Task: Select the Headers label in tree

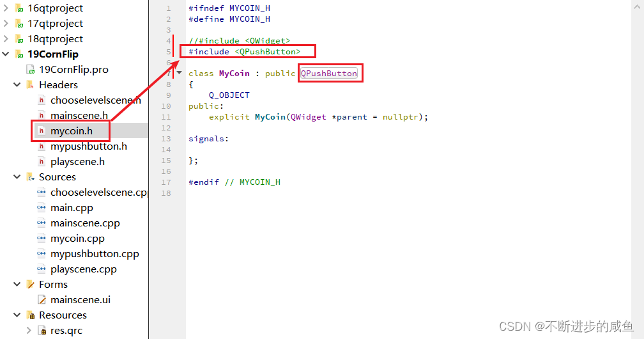Action: [x=58, y=84]
